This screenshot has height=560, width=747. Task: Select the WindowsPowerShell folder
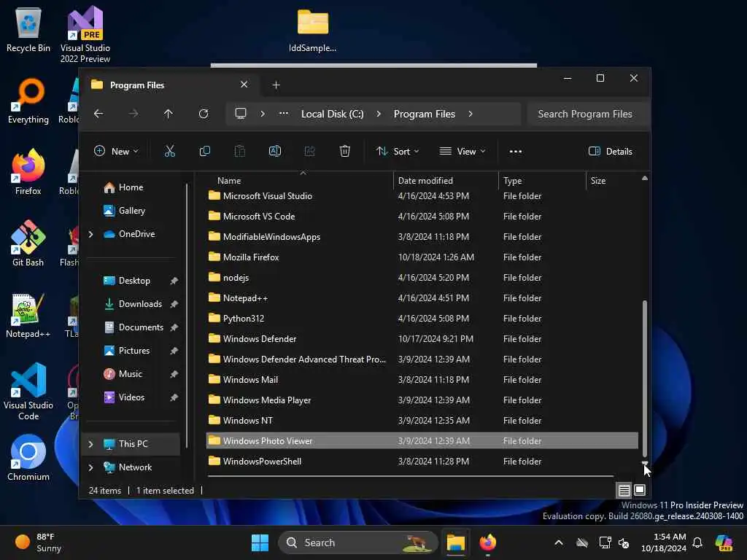[422, 462]
